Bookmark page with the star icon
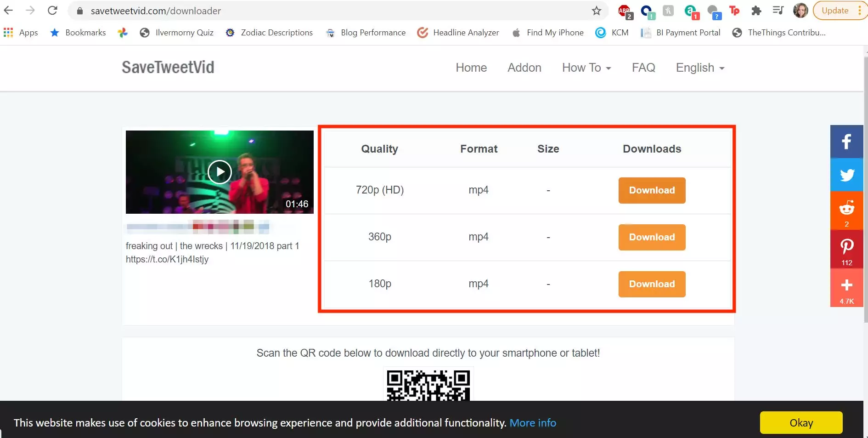Viewport: 868px width, 438px height. [596, 11]
